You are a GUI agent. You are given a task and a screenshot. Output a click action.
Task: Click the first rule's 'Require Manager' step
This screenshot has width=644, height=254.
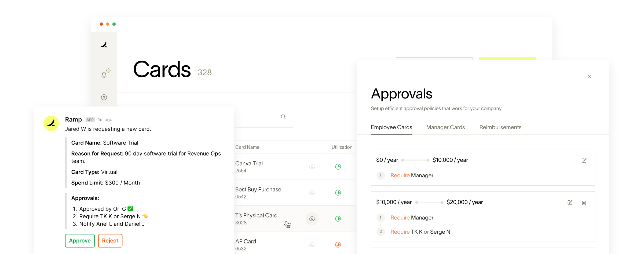coord(412,175)
